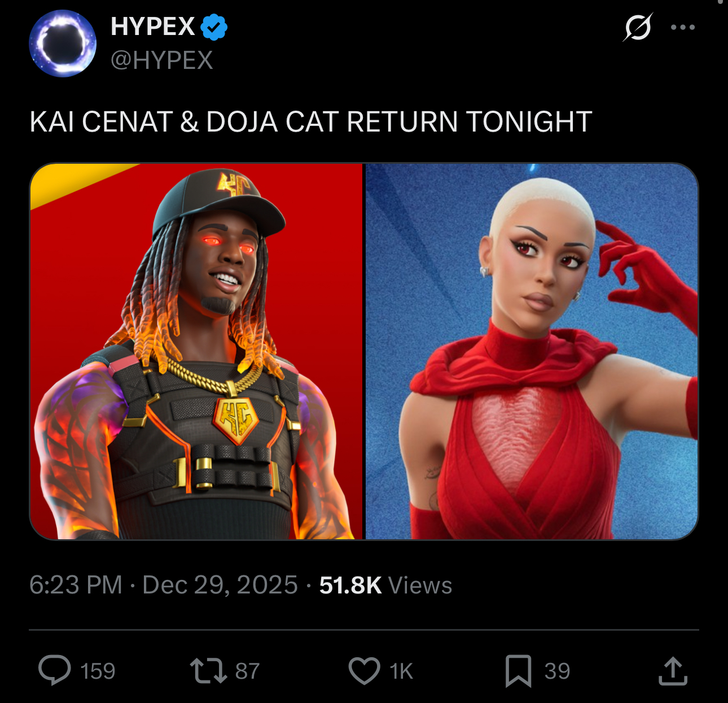Image resolution: width=728 pixels, height=703 pixels.
Task: Select the tweet text about returning tonight
Action: coord(311,122)
